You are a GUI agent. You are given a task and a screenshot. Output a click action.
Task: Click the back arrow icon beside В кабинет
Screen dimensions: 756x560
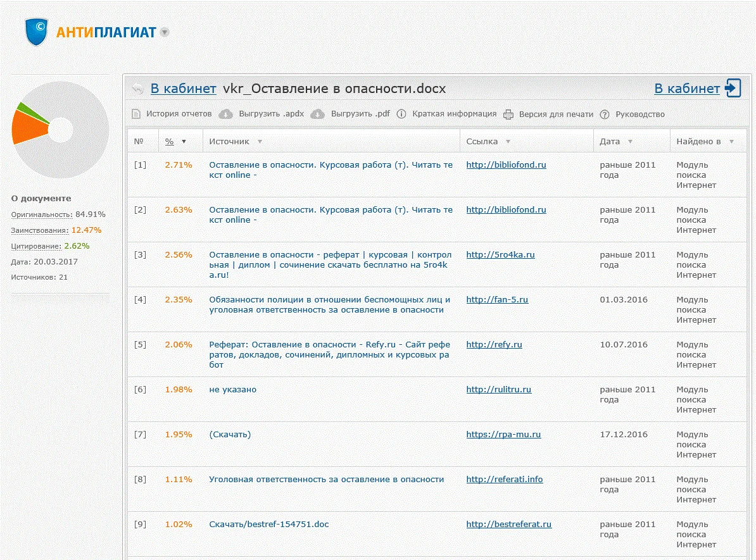[137, 89]
